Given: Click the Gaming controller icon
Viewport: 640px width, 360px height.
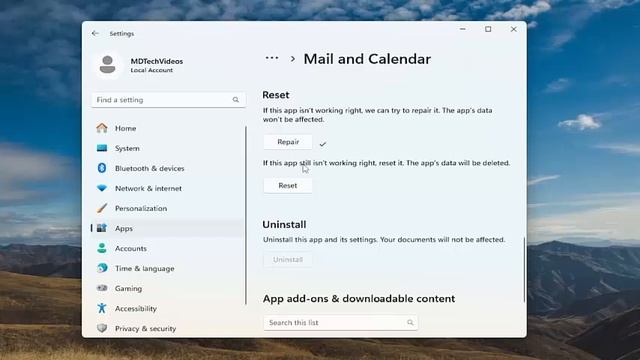Looking at the screenshot, I should click(102, 288).
